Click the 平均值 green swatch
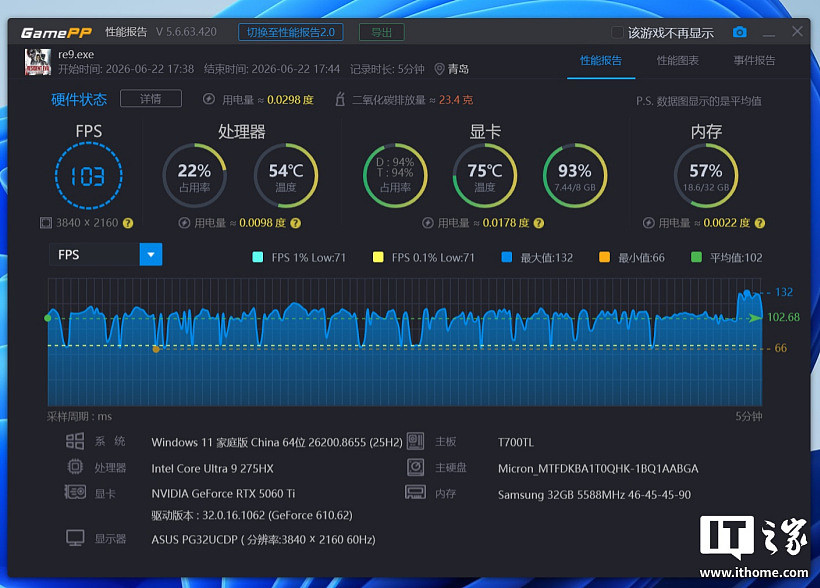Screen dimensions: 820x588 [696, 257]
